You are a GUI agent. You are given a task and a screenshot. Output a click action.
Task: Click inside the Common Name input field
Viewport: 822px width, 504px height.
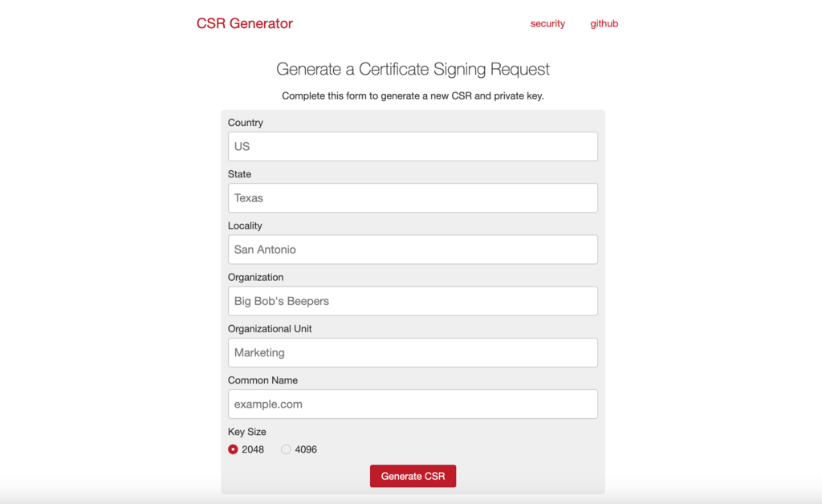coord(413,404)
